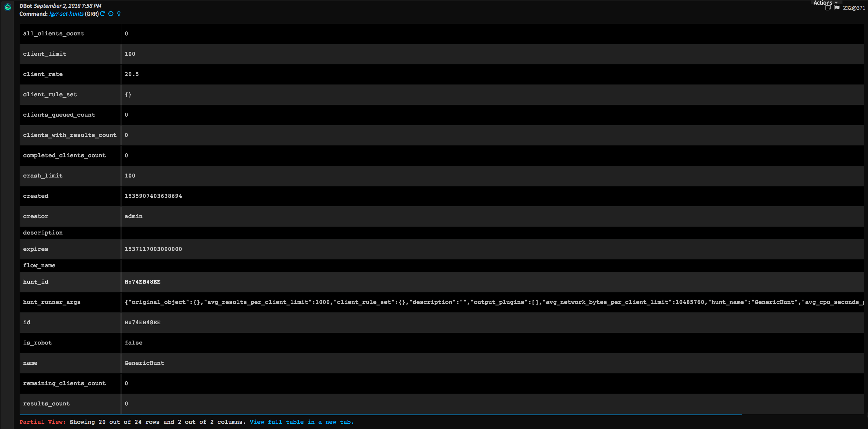Click the client_rate value 20.5
This screenshot has height=429, width=868.
pyautogui.click(x=132, y=74)
